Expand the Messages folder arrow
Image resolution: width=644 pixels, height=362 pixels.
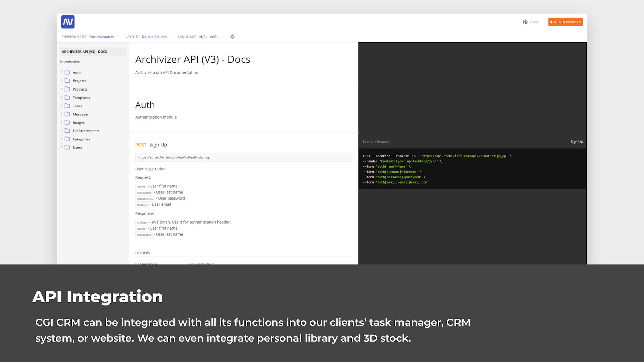[62, 114]
